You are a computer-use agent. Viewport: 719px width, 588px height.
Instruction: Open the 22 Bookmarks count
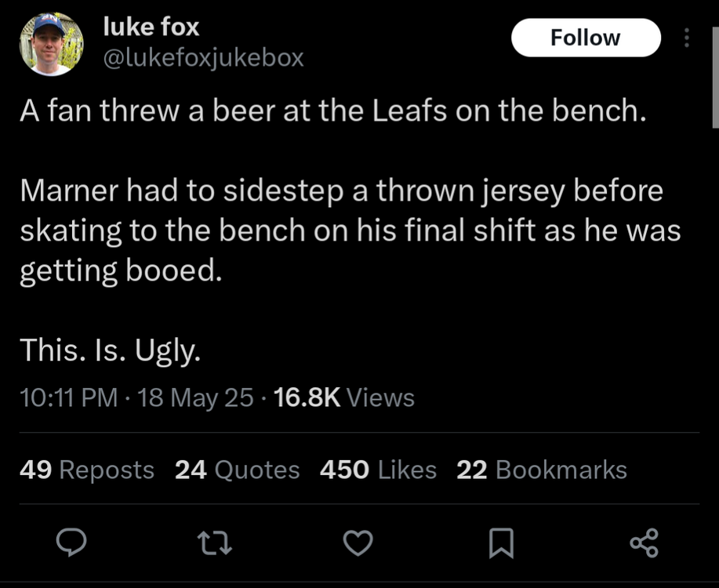[541, 470]
